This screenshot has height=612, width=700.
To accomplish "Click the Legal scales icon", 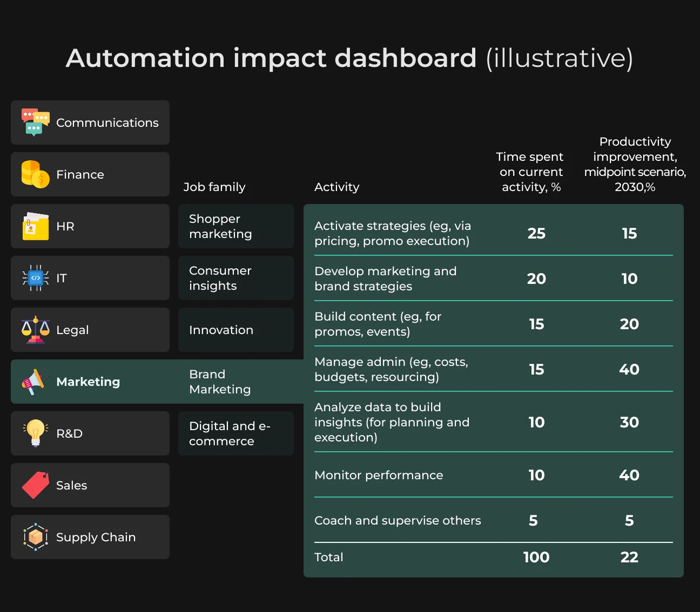I will pos(36,330).
